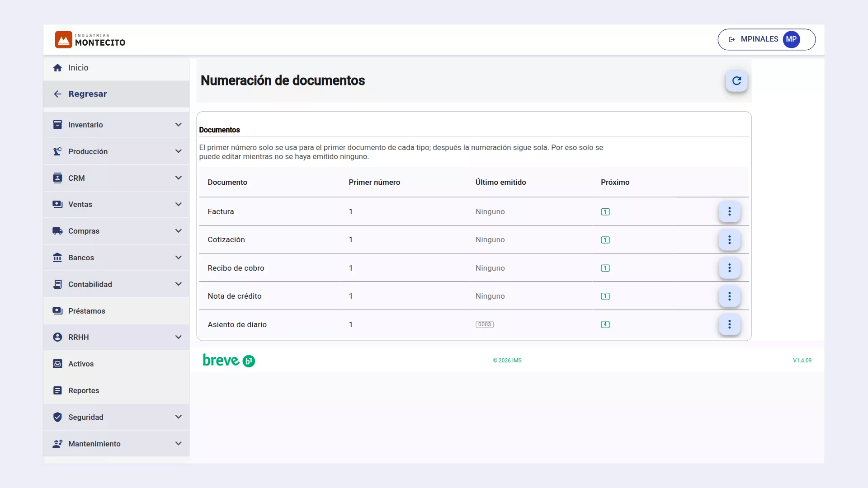
Task: Expand the Seguridad chevron
Action: [x=179, y=417]
